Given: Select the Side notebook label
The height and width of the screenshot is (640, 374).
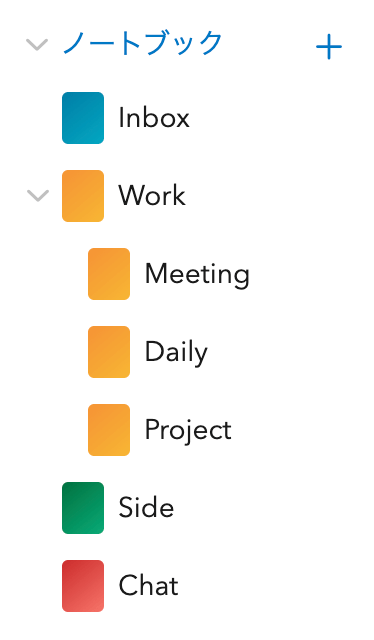Looking at the screenshot, I should tap(146, 507).
